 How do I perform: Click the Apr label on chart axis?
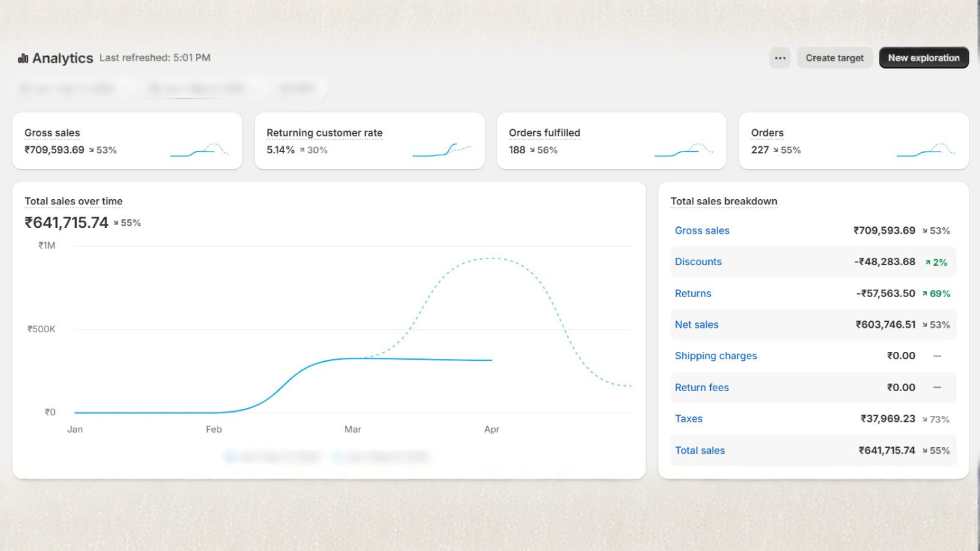491,429
